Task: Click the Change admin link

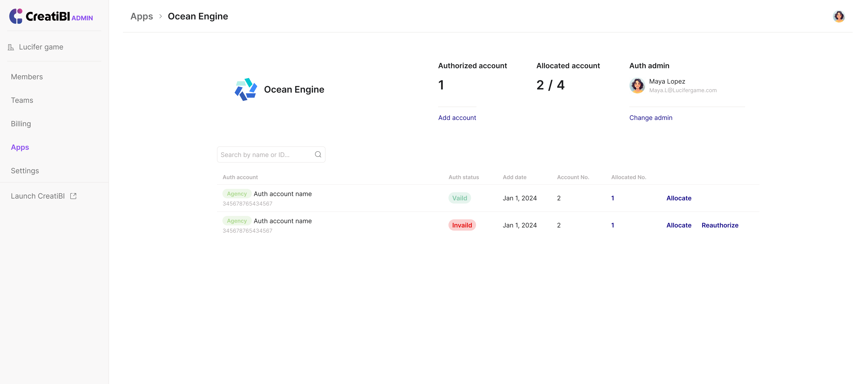Action: click(x=650, y=117)
